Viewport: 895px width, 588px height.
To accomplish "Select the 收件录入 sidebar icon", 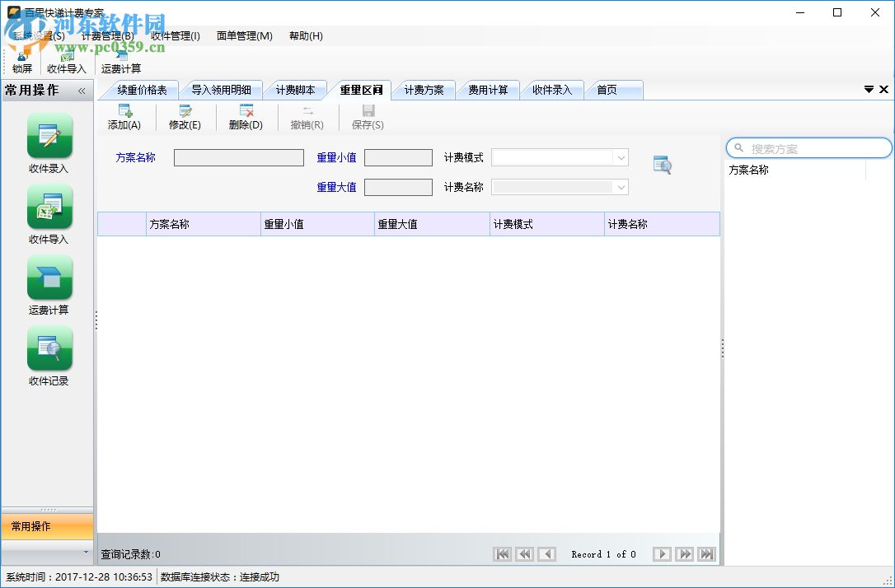I will click(49, 136).
